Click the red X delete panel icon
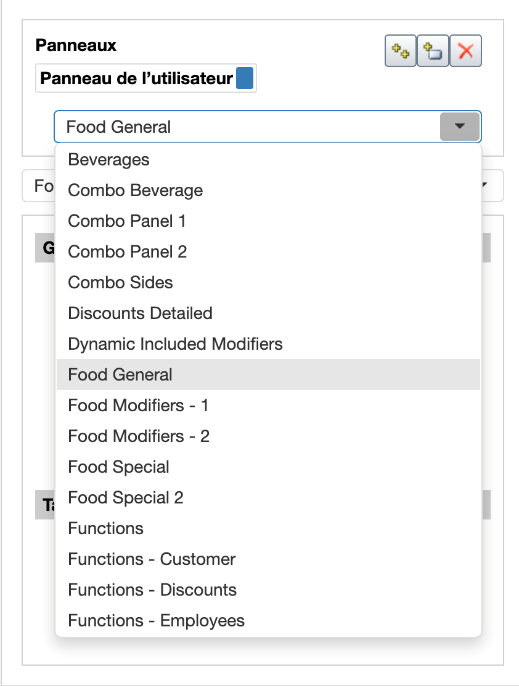This screenshot has width=519, height=686. [466, 51]
